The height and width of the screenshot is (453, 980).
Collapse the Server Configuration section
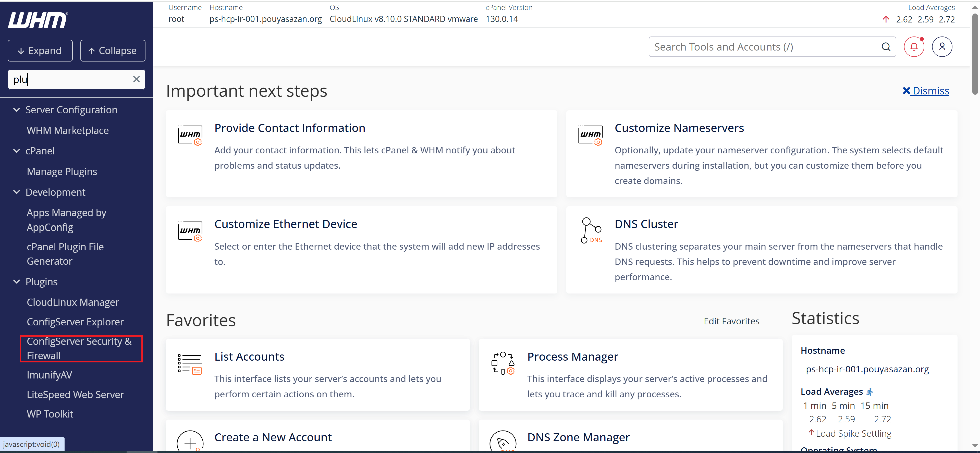pyautogui.click(x=17, y=110)
